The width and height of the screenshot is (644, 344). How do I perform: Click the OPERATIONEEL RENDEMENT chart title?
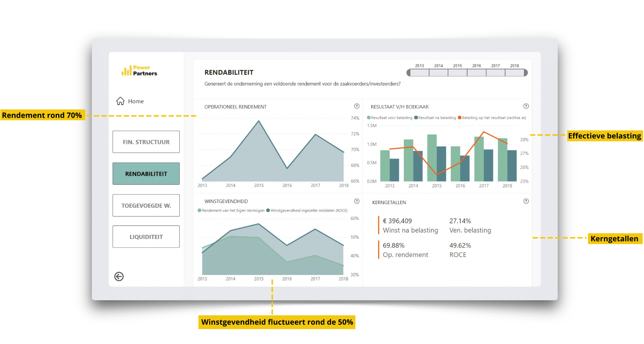235,107
